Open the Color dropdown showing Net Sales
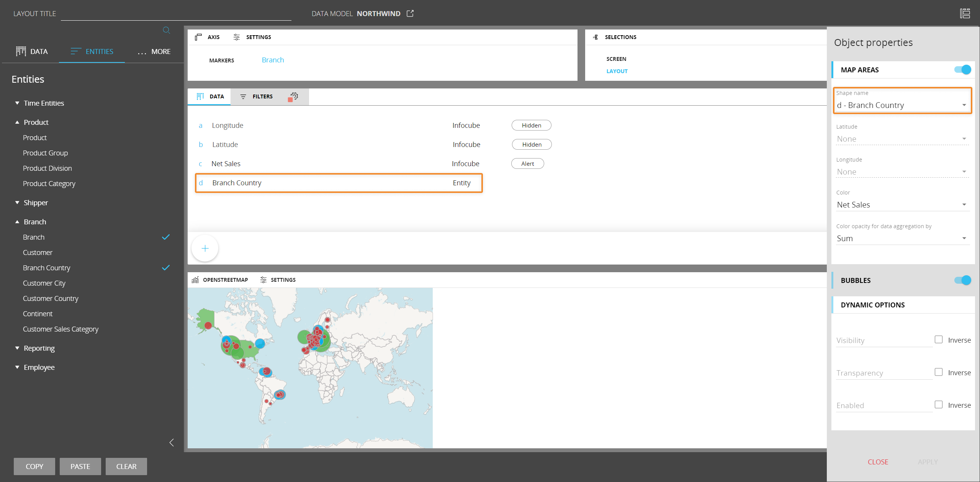Image resolution: width=980 pixels, height=482 pixels. [902, 205]
